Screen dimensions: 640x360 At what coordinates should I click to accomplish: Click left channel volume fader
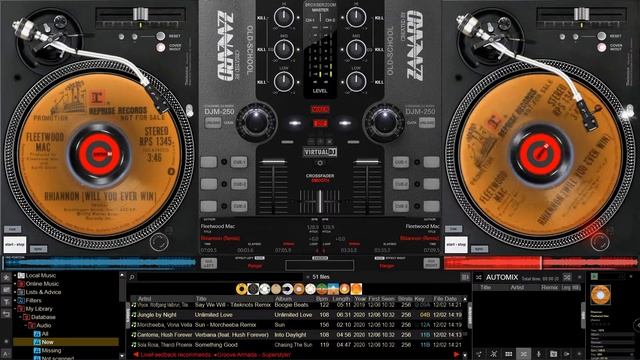pyautogui.click(x=273, y=162)
